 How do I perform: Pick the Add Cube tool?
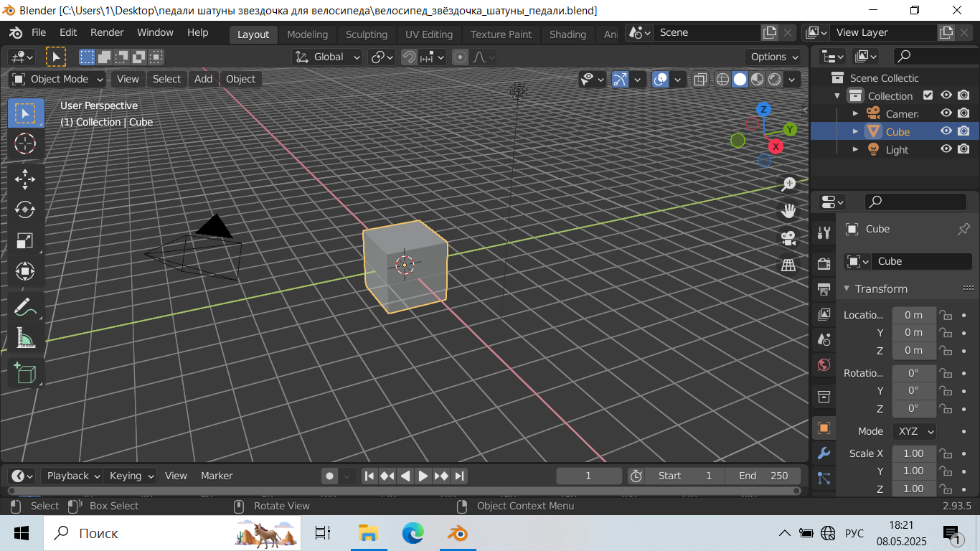pos(25,373)
